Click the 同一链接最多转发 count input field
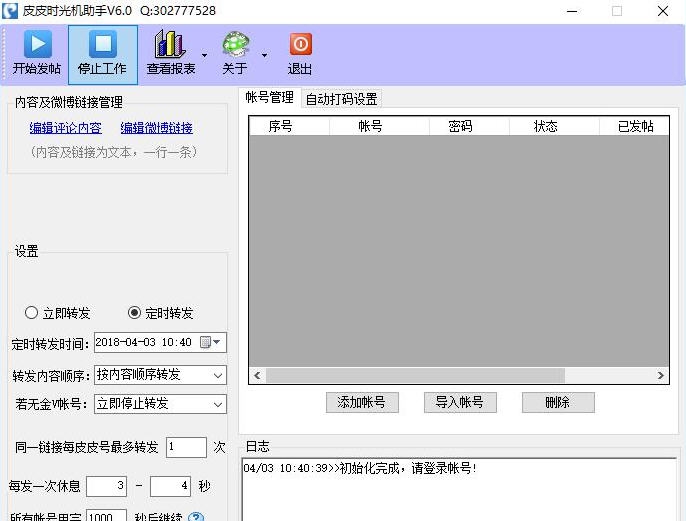Image resolution: width=686 pixels, height=521 pixels. tap(186, 447)
